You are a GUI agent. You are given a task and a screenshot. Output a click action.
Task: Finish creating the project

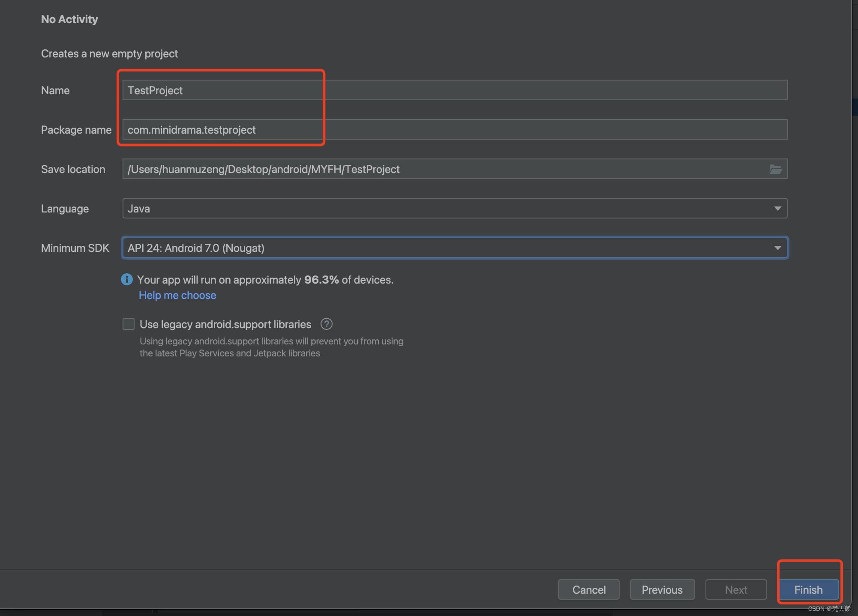tap(808, 590)
